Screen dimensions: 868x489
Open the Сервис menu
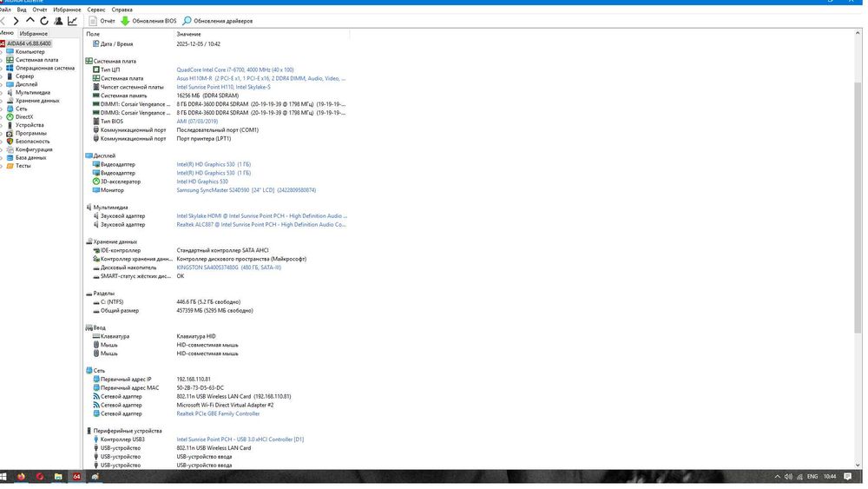(x=96, y=10)
